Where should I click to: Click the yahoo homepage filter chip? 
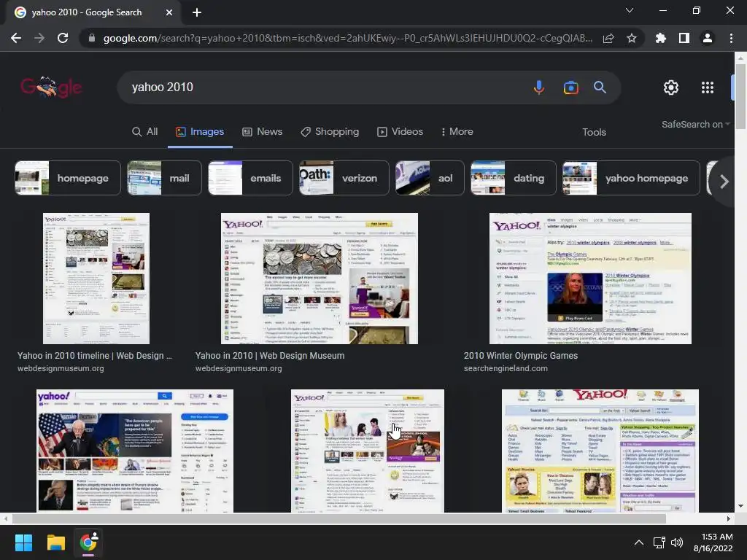coord(631,178)
